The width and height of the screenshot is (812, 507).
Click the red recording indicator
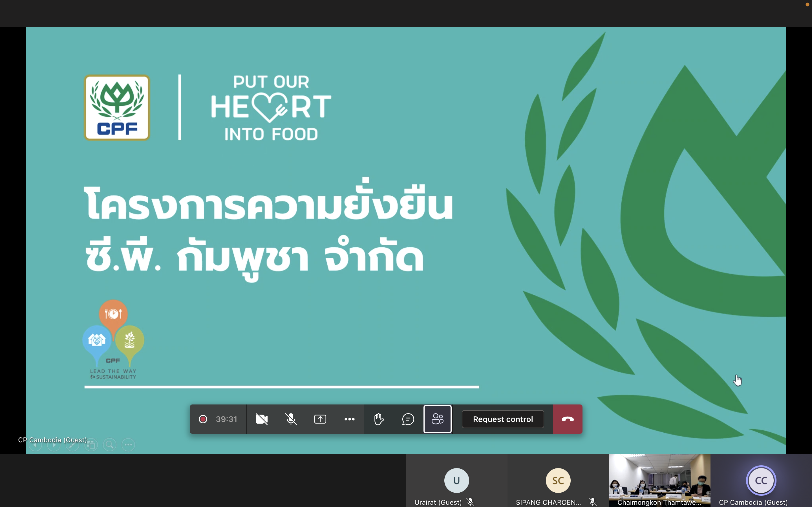coord(203,419)
